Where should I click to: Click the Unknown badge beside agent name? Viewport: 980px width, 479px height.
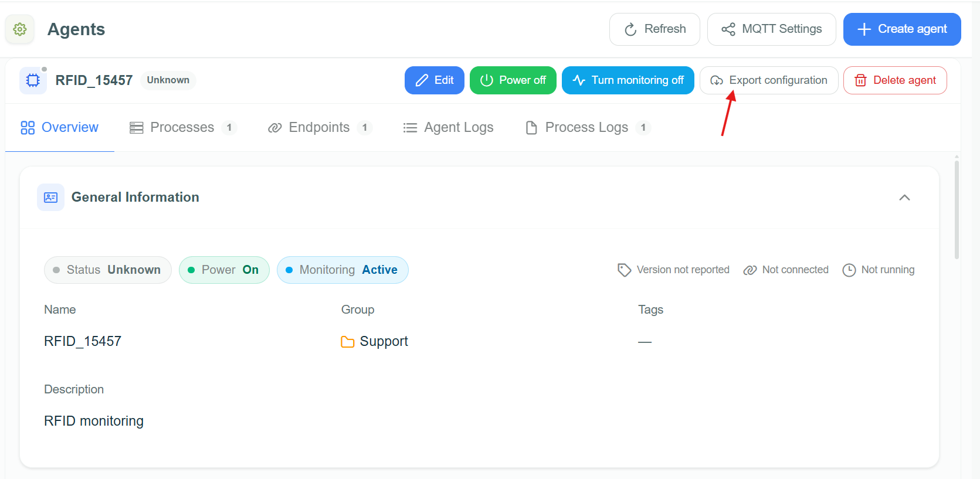(168, 80)
